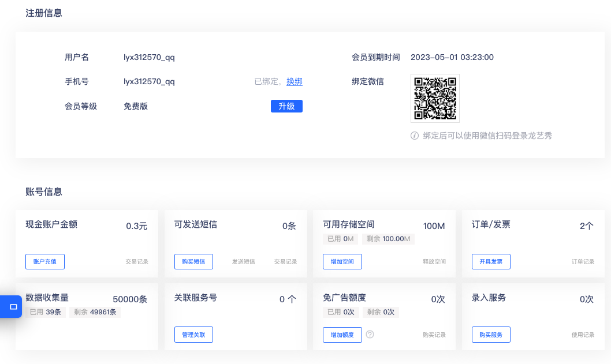Click the 2个 orders count value

point(586,226)
